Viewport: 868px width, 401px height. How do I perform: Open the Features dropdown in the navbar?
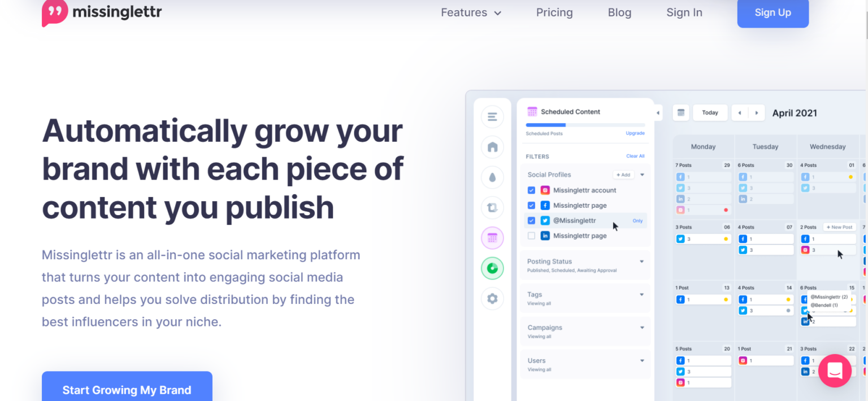(x=471, y=12)
